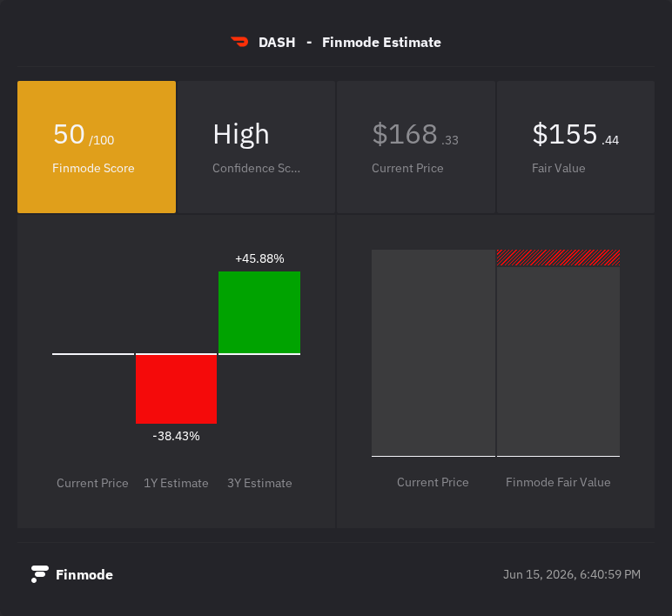
Task: Click the '/100' score denominator
Action: (102, 140)
